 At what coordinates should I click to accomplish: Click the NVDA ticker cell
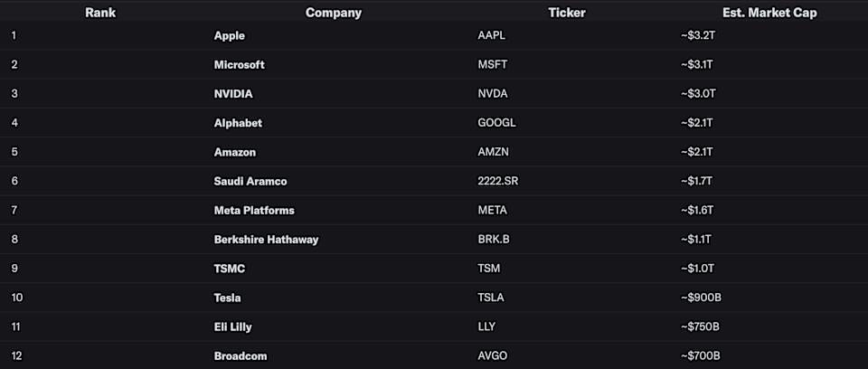click(x=492, y=94)
